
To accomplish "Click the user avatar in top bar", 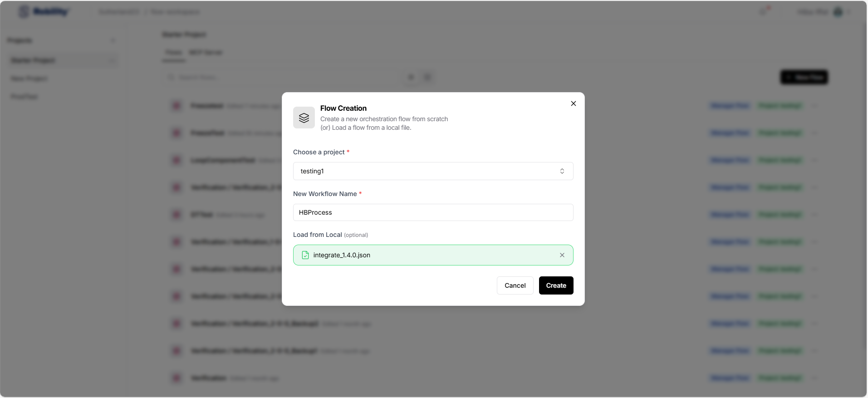I will pyautogui.click(x=838, y=12).
